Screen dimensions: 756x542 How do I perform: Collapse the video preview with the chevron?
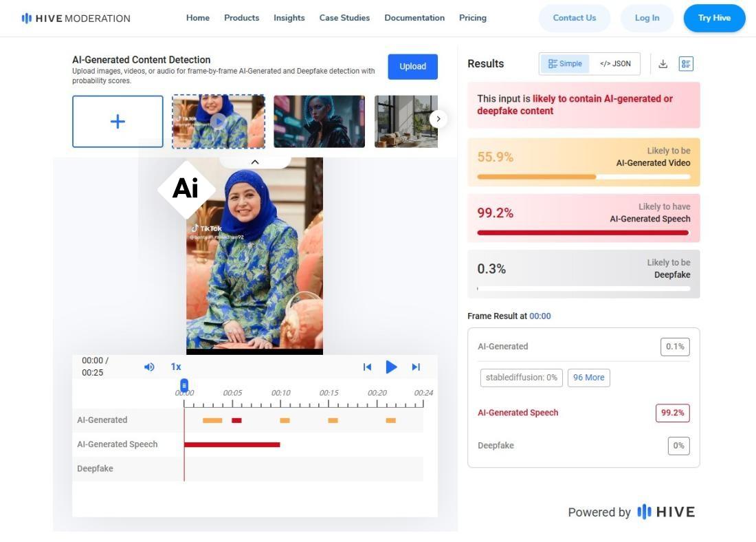(254, 162)
